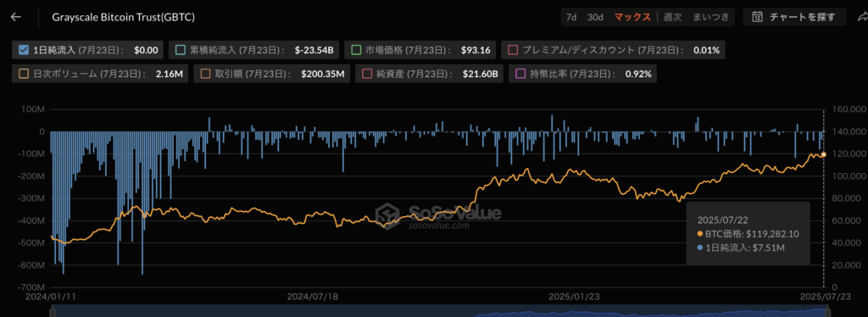
Task: Select the 7d time range
Action: pyautogui.click(x=570, y=17)
